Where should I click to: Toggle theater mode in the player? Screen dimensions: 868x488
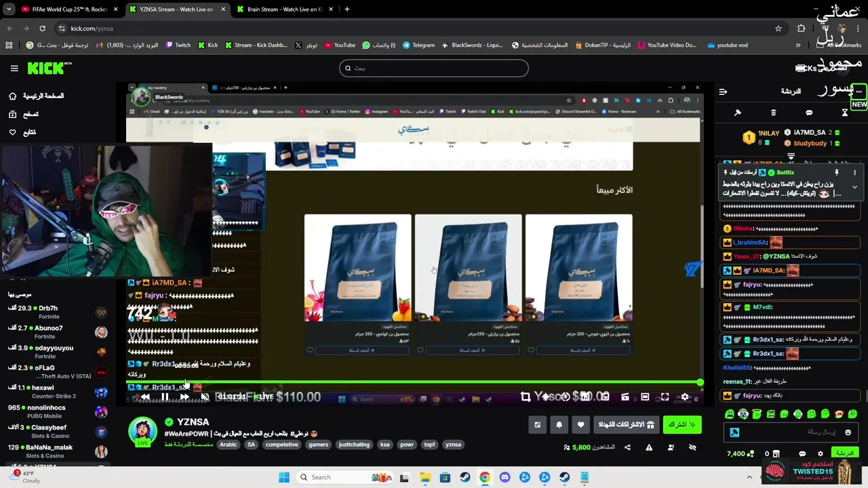click(x=645, y=397)
